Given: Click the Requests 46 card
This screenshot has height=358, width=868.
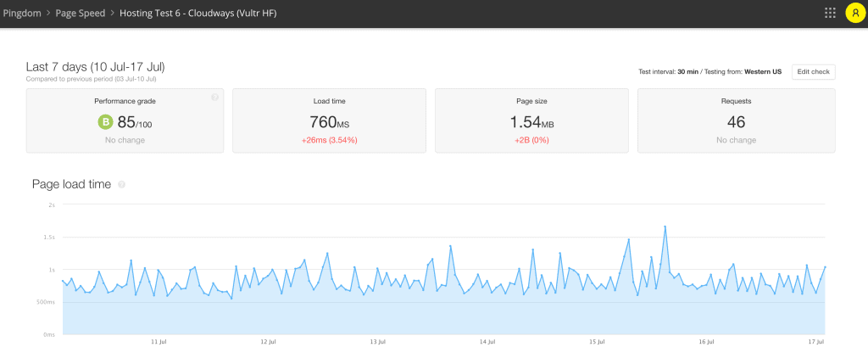Looking at the screenshot, I should (737, 120).
